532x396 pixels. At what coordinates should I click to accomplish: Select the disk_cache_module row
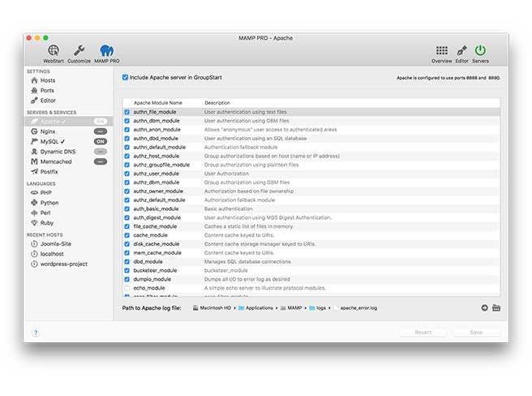(x=311, y=244)
